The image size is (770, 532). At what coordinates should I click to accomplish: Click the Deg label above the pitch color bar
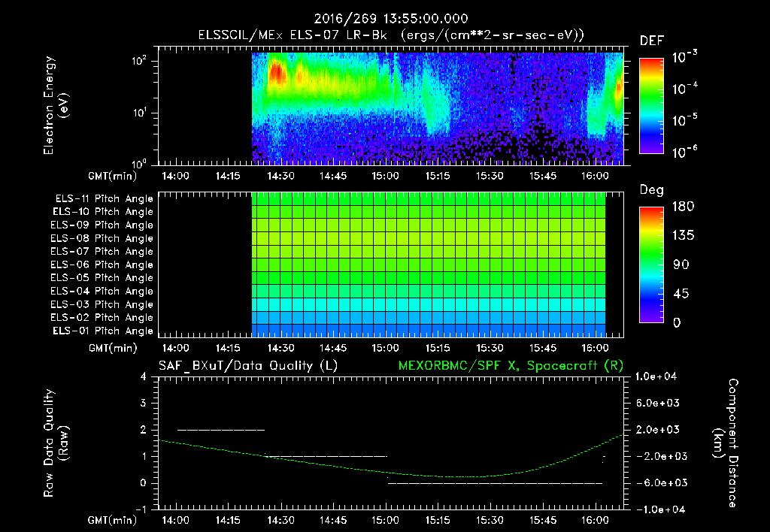[652, 190]
